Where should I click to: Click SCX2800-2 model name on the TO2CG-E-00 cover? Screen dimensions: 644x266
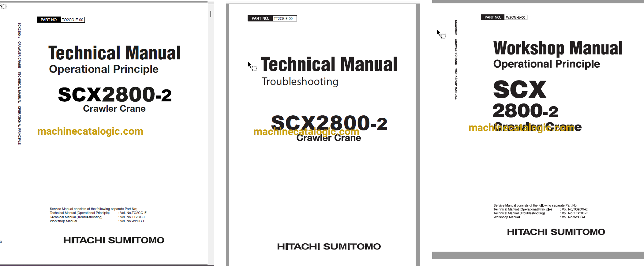[115, 94]
